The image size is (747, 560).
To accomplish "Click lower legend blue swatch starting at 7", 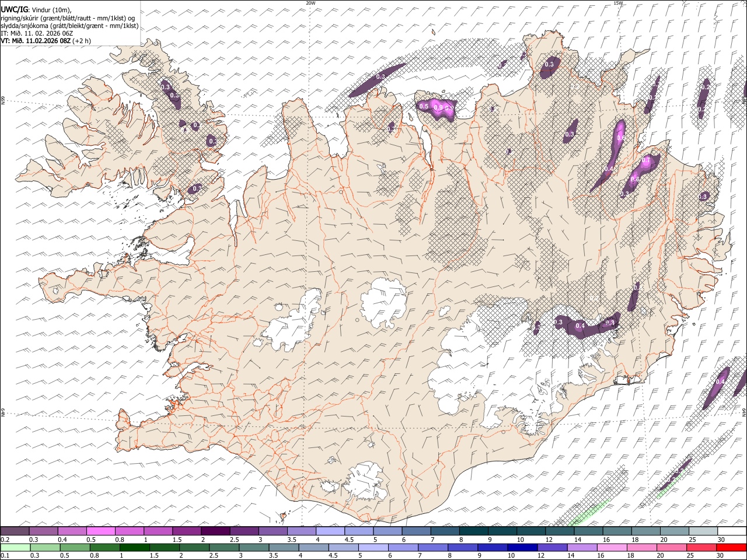I will (433, 547).
